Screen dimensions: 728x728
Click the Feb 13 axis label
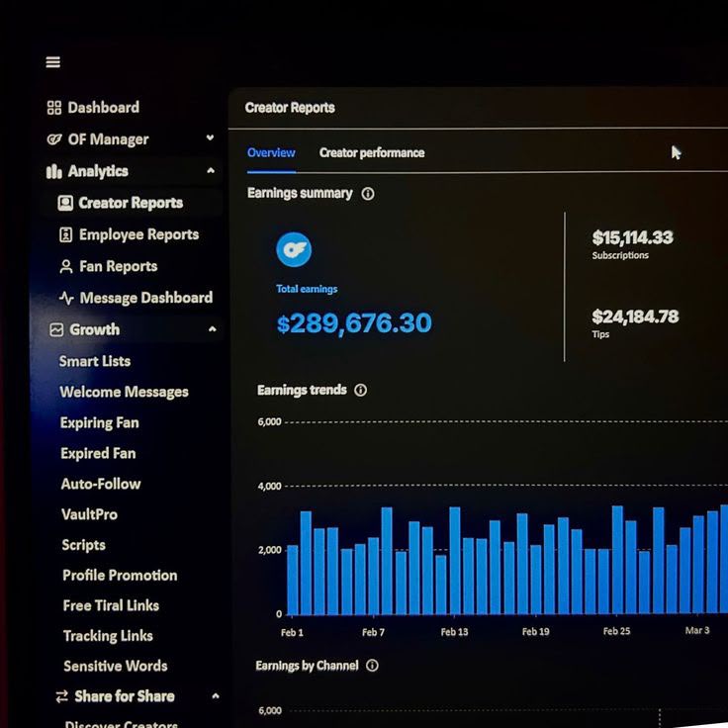click(454, 632)
